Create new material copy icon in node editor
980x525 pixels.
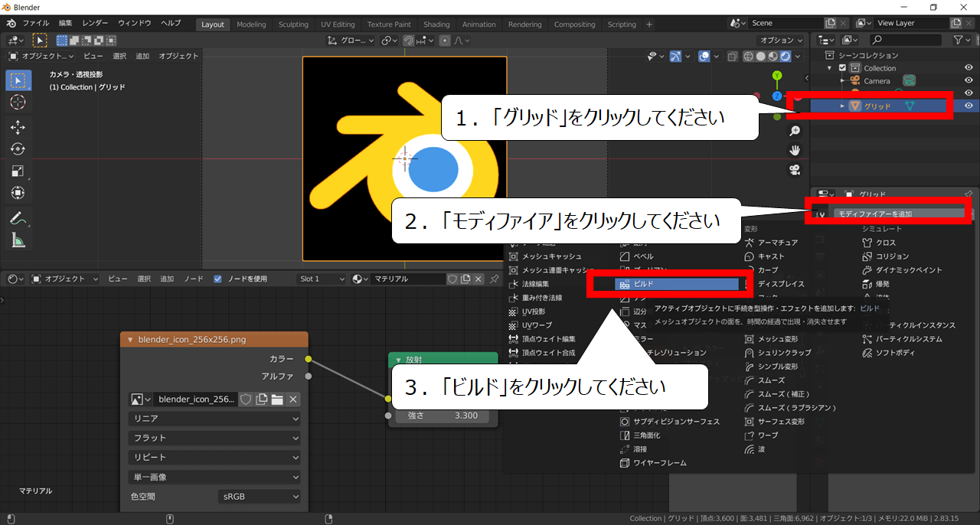pyautogui.click(x=465, y=279)
